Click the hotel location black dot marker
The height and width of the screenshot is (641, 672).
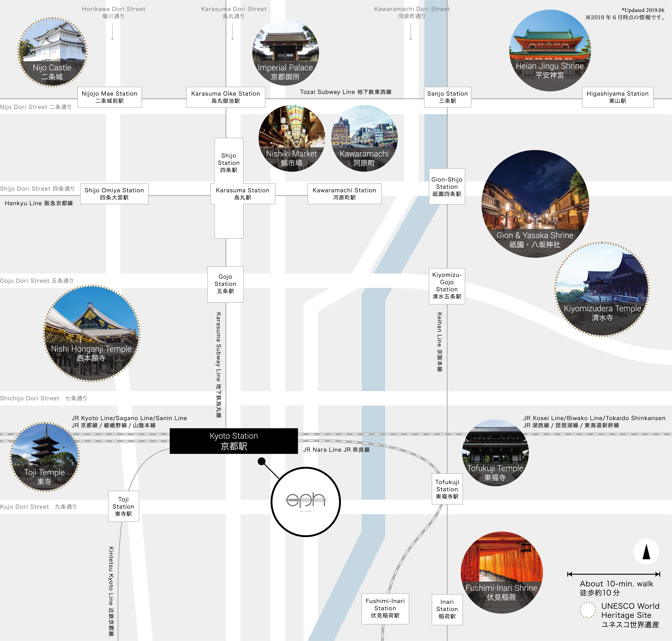pos(261,462)
